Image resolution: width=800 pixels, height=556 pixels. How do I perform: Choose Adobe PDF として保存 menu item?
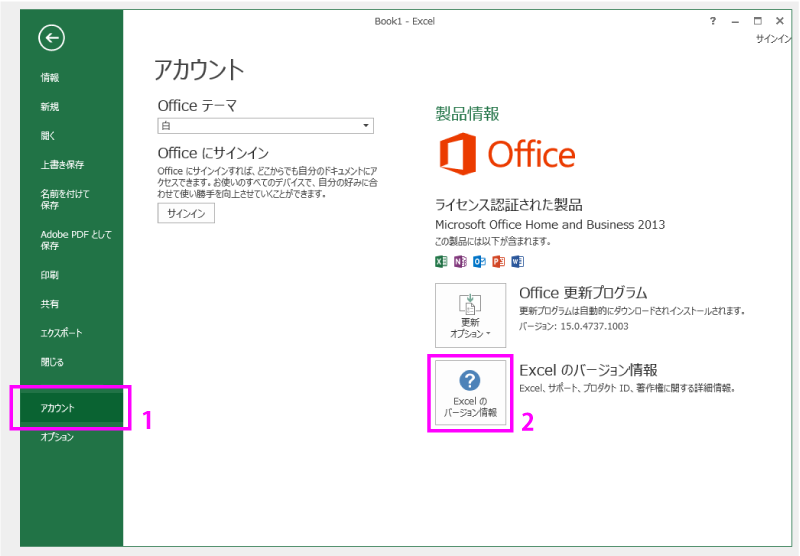76,239
